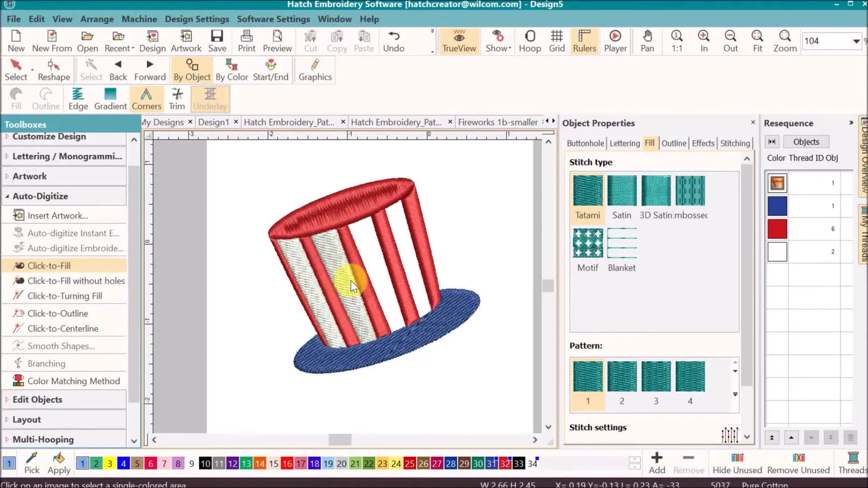The width and height of the screenshot is (868, 488).
Task: Pick palette color 6 red swatch
Action: [151, 464]
